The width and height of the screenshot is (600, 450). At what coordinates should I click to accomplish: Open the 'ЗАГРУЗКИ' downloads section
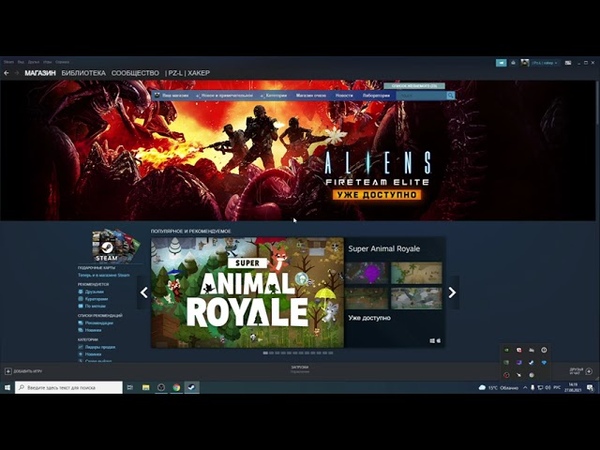[300, 369]
